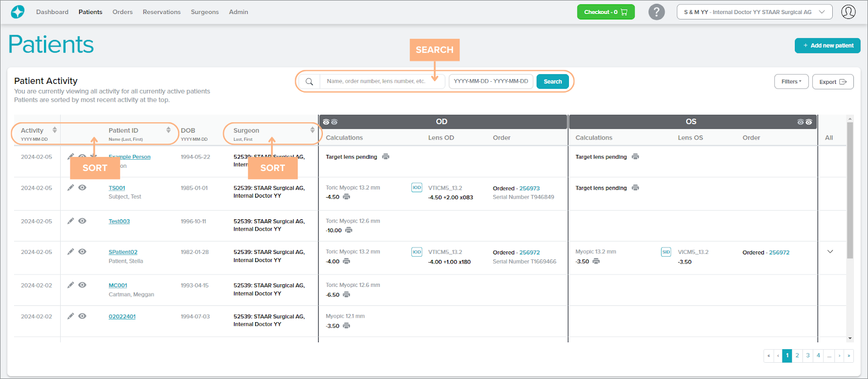The image size is (868, 379).
Task: Print the Toric Myopic -10.00 calculation for Test003
Action: tap(348, 230)
